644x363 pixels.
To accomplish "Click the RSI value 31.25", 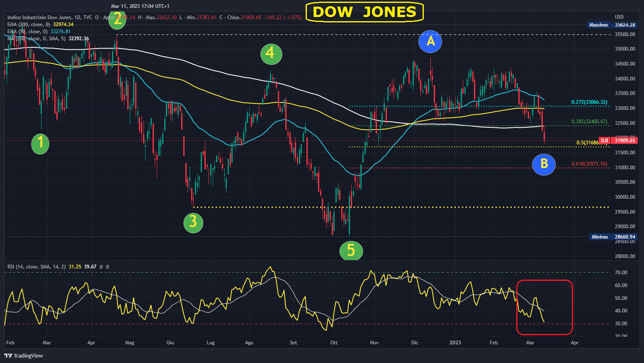I will point(75,267).
